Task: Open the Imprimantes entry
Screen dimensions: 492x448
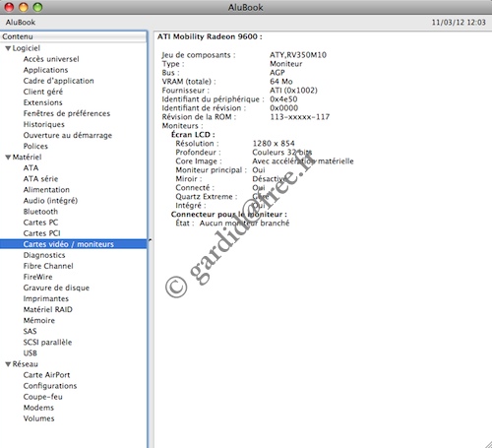Action: click(x=46, y=298)
